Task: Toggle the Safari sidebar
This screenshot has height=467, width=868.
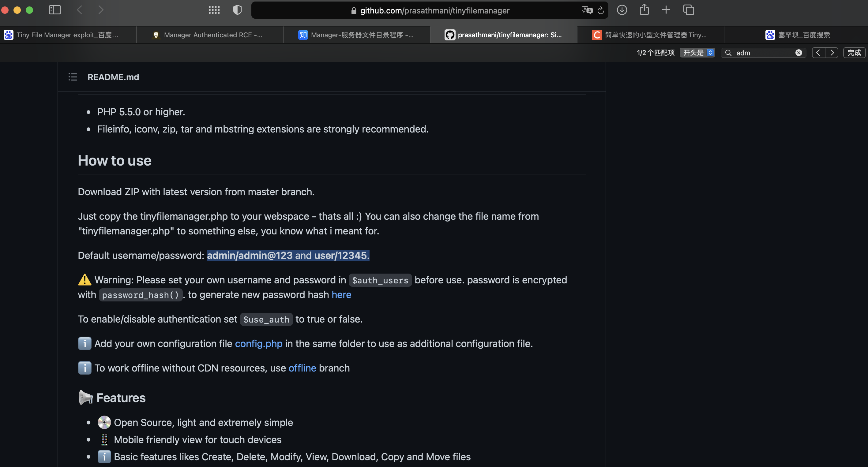Action: point(54,10)
